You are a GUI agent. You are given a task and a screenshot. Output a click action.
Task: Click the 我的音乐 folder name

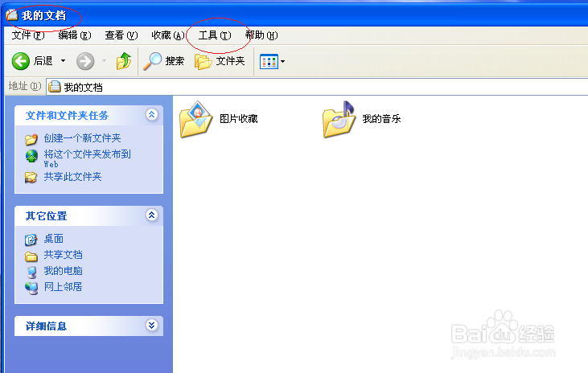[382, 119]
